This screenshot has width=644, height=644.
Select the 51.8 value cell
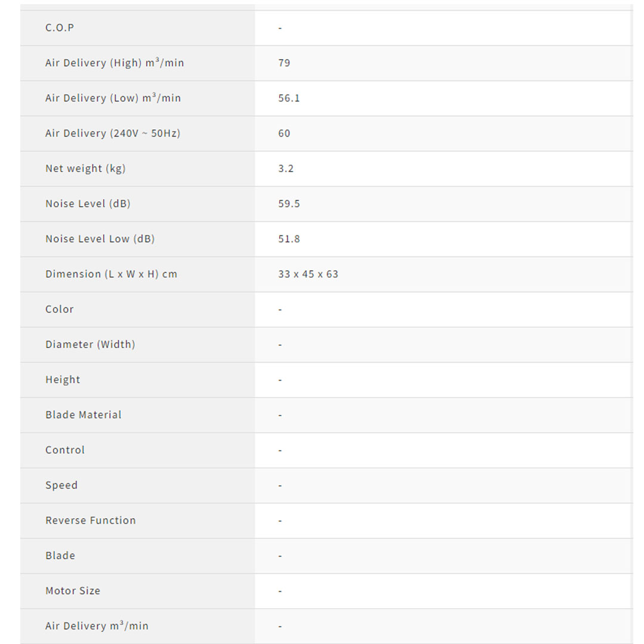tap(289, 239)
